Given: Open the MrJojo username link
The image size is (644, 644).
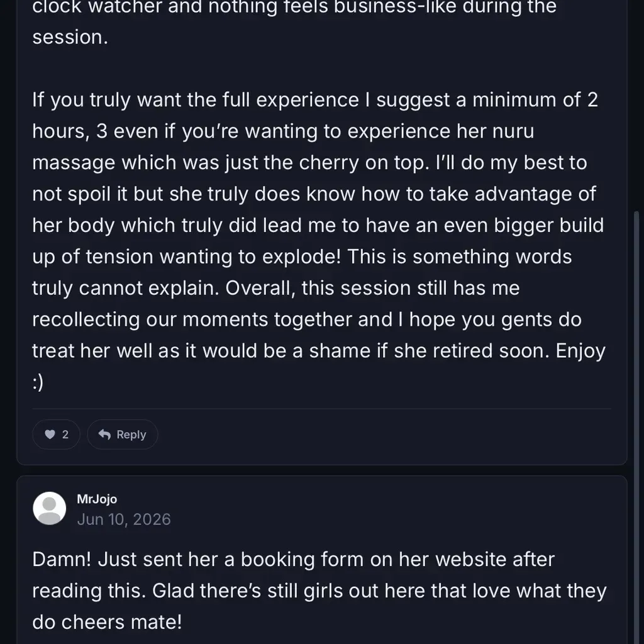Looking at the screenshot, I should click(x=97, y=499).
